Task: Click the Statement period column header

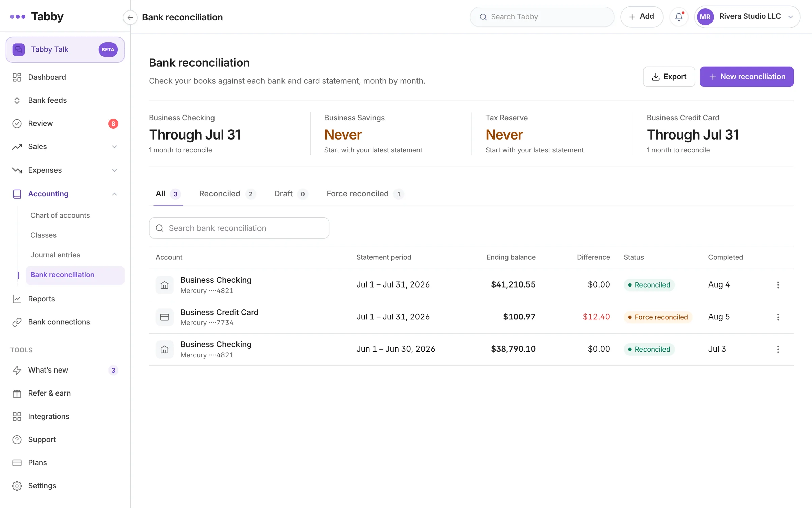Action: [384, 257]
